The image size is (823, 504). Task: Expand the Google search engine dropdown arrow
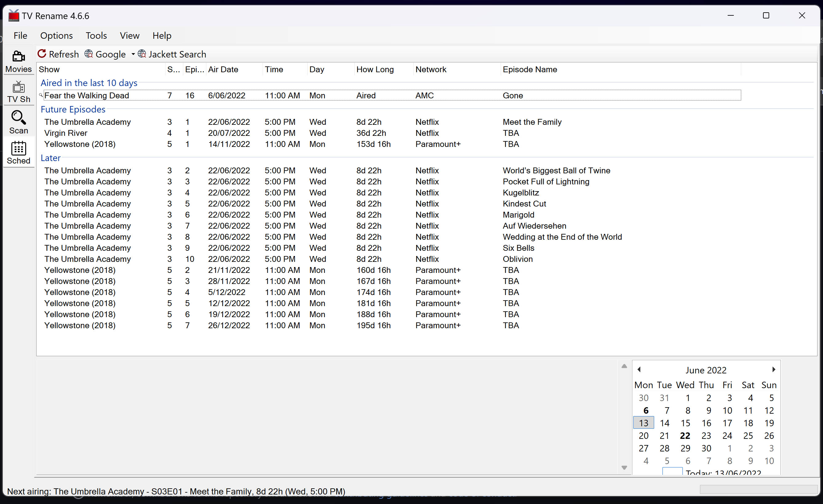click(x=133, y=54)
